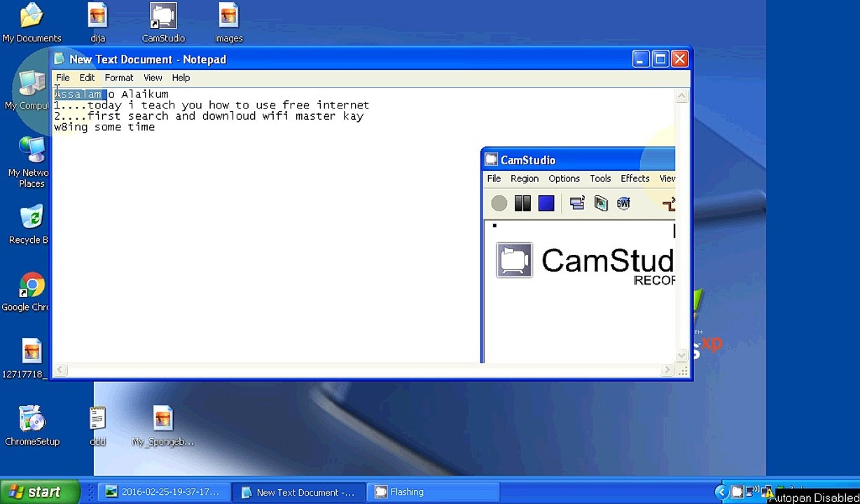Image resolution: width=860 pixels, height=504 pixels.
Task: Click Notepad's vertical scrollbar up arrow
Action: (x=682, y=97)
